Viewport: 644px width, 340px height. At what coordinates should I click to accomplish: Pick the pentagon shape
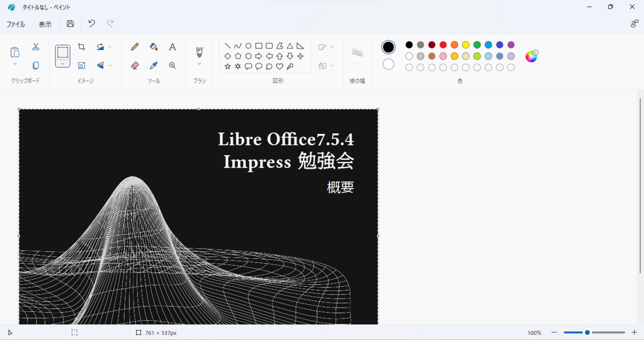238,56
